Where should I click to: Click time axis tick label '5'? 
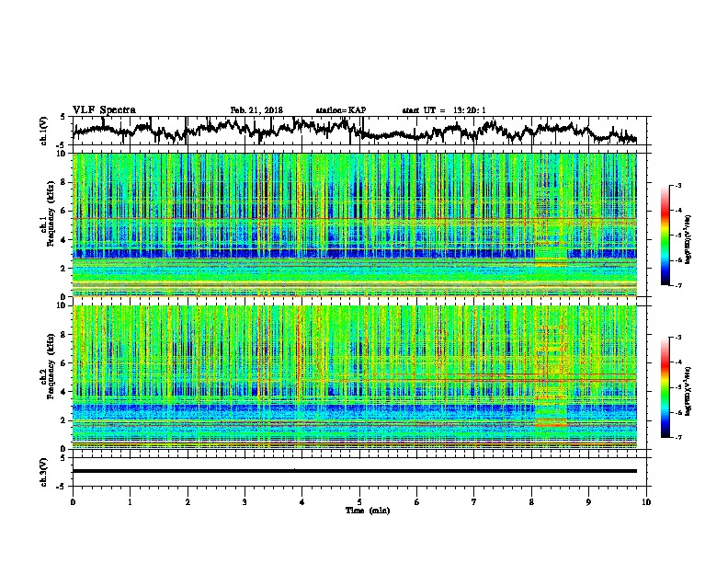coord(359,502)
